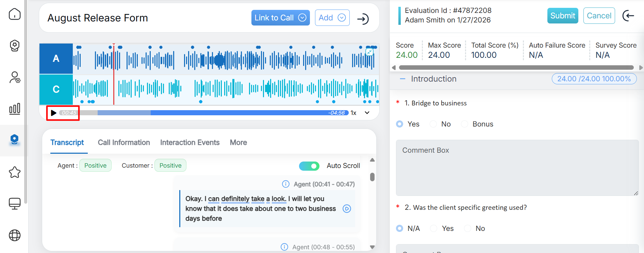Toggle the Auto Scroll switch
The width and height of the screenshot is (644, 253).
tap(309, 166)
